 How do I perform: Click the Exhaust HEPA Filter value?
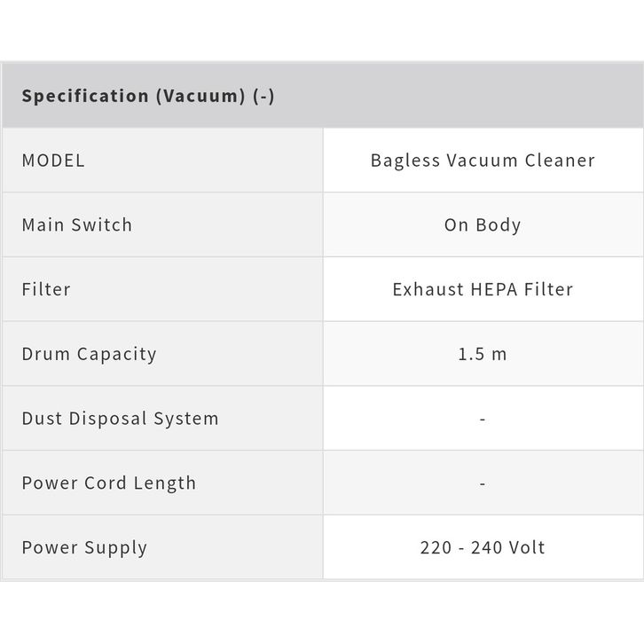click(483, 289)
